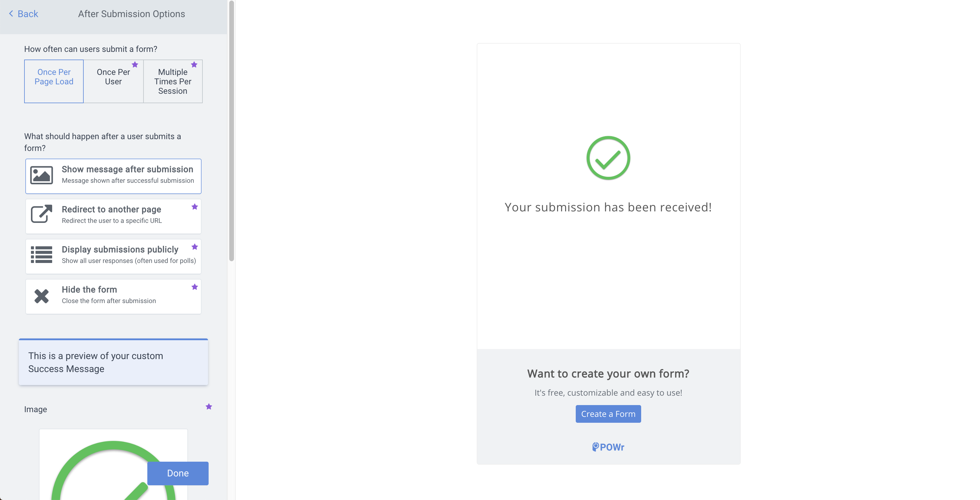Click the image icon beside Show message

(x=42, y=175)
